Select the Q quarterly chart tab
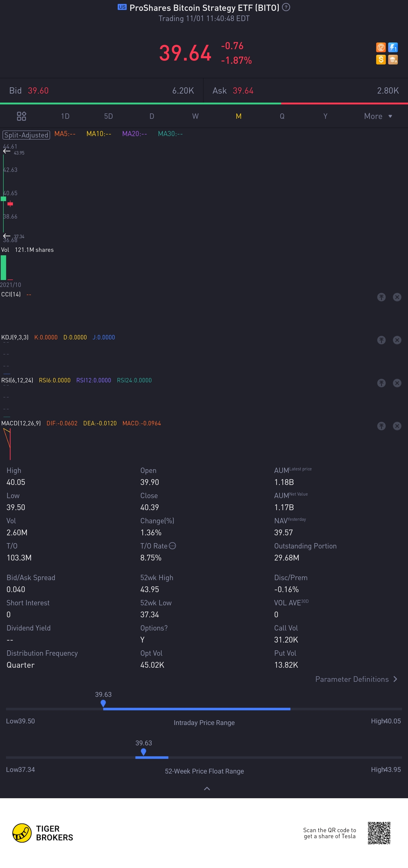Screen dimensions: 408x868 click(282, 116)
